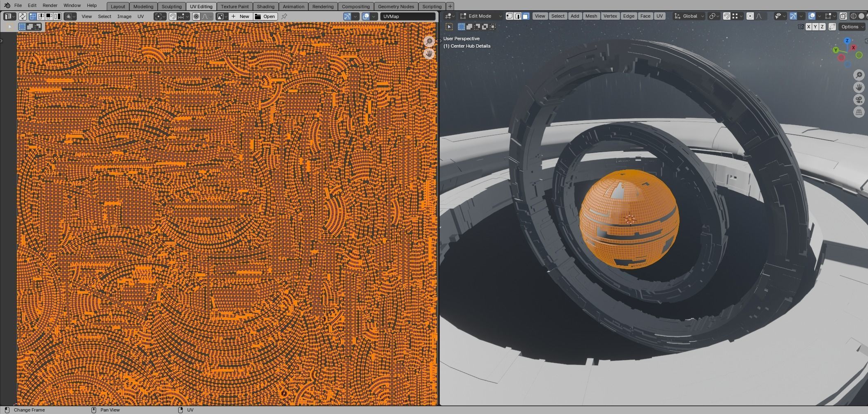Select UV face selection mode
Image resolution: width=868 pixels, height=414 pixels.
(49, 16)
